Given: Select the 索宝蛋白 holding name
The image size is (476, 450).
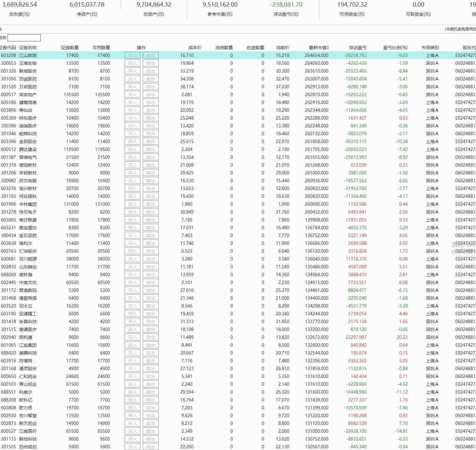Looking at the screenshot, I should 28,228.
